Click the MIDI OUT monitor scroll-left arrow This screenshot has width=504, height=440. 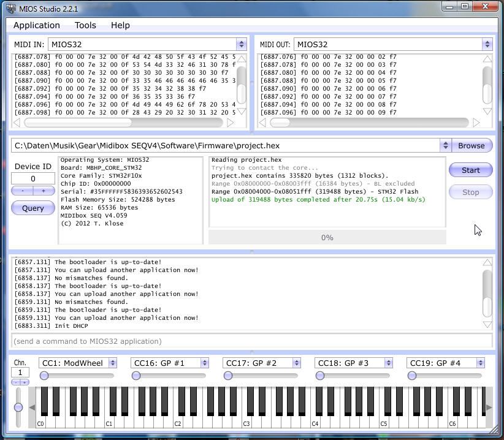[262, 123]
